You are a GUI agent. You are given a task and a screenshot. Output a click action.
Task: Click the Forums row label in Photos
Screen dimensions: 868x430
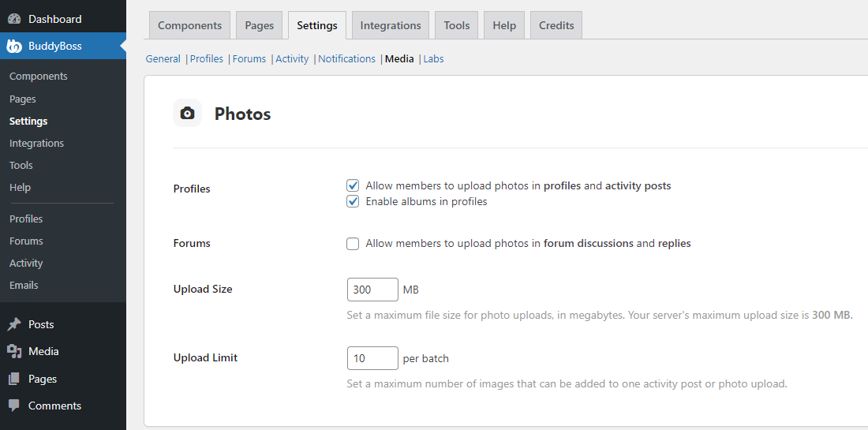point(192,243)
